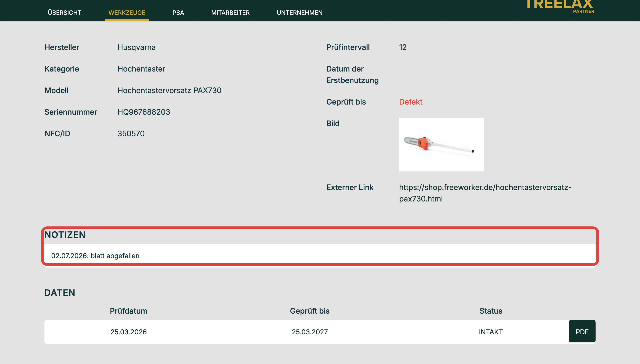Image resolution: width=640 pixels, height=364 pixels.
Task: Open the freeworker.de external link
Action: [485, 193]
